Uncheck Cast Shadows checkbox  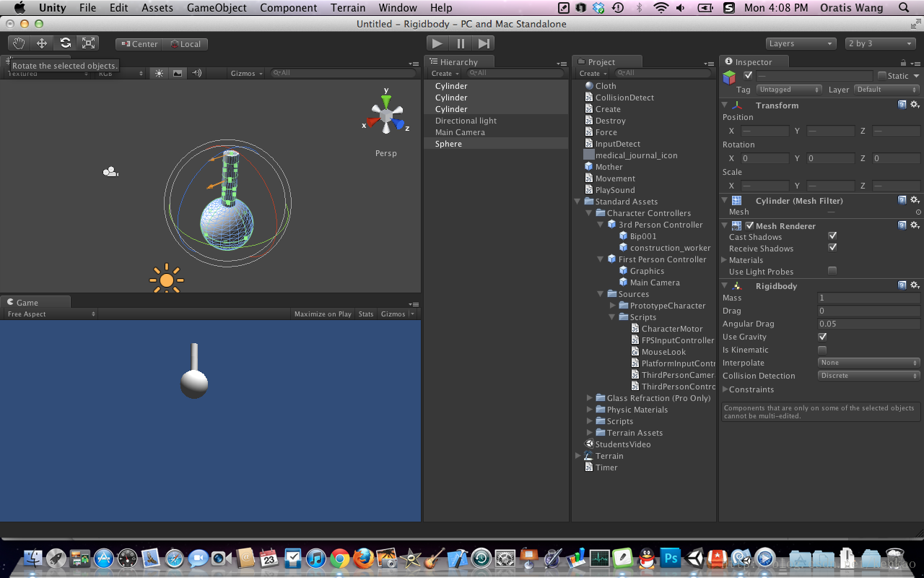[x=832, y=236]
